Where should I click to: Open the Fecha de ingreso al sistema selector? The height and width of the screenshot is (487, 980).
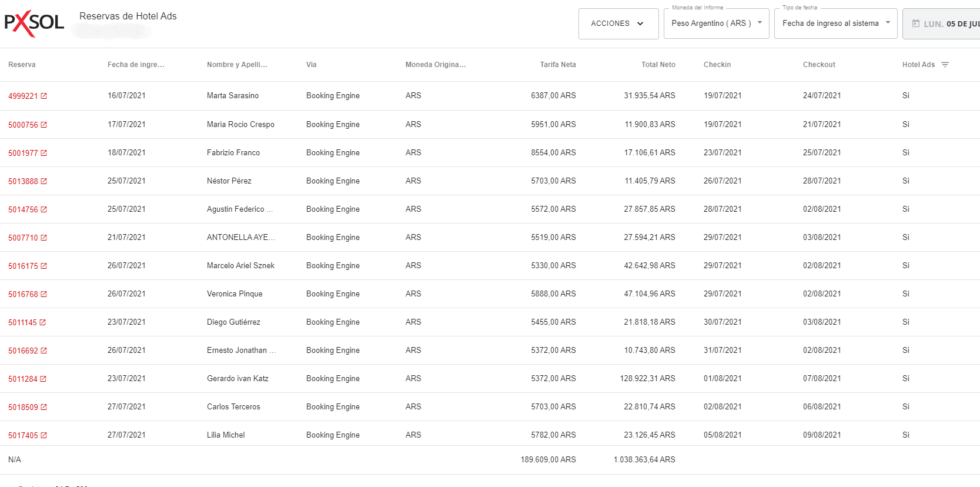[835, 24]
